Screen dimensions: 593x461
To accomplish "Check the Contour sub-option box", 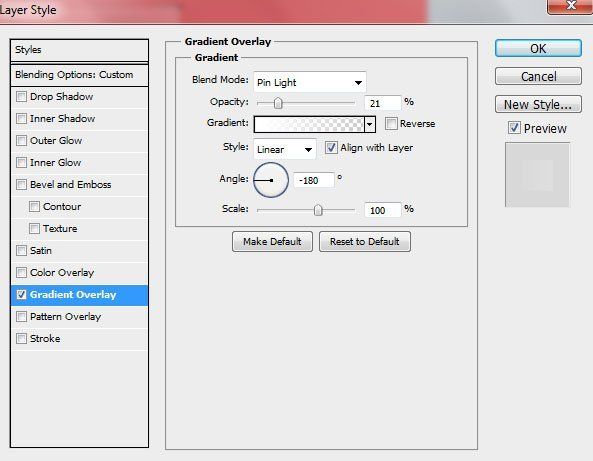I will (34, 206).
